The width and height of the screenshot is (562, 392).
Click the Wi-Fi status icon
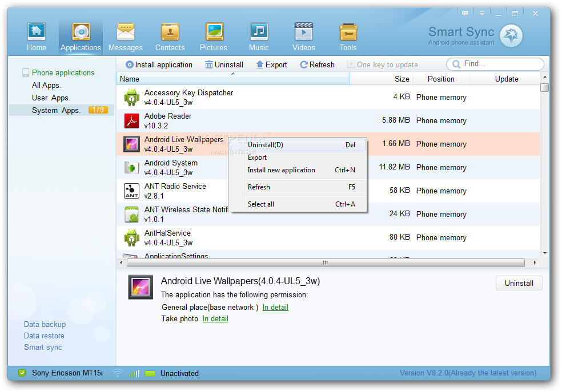(x=117, y=373)
